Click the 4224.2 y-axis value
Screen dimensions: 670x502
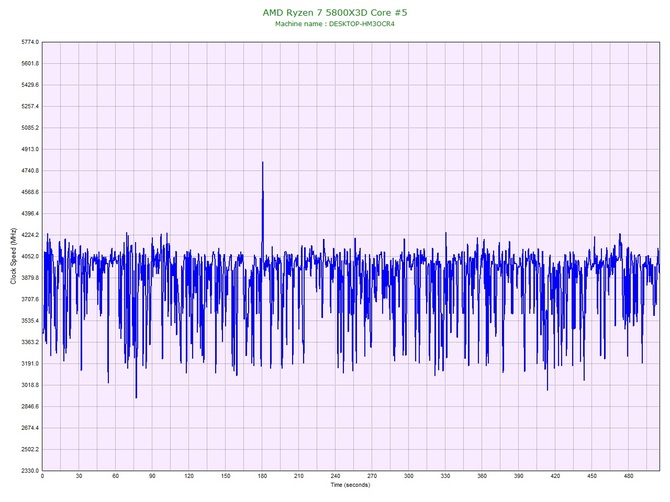[30, 235]
